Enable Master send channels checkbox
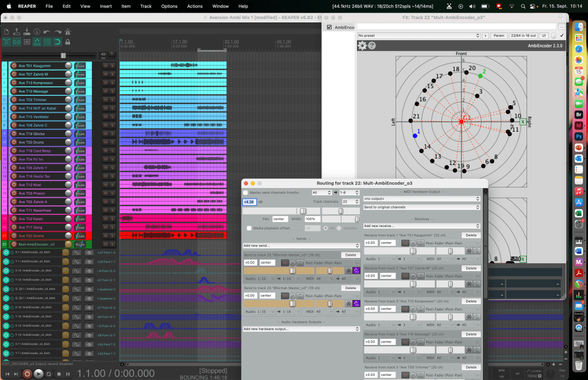588x380 pixels. [246, 193]
